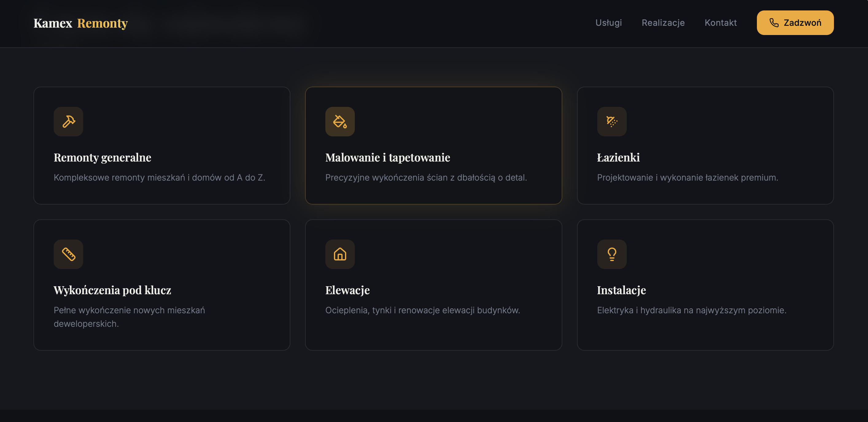Viewport: 868px width, 422px height.
Task: Click the Instalacje card heading
Action: [x=621, y=290]
